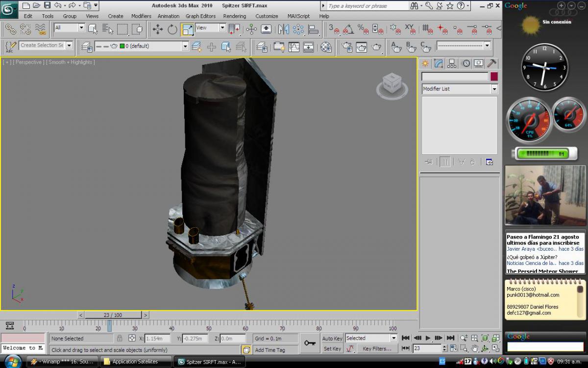Open the Curve Editor icon
This screenshot has height=368, width=588.
294,47
